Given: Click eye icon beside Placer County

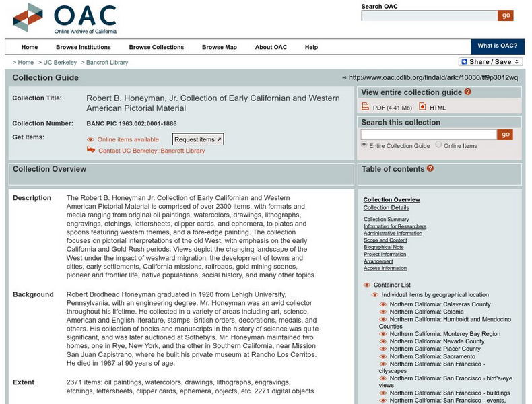Looking at the screenshot, I should 383,349.
